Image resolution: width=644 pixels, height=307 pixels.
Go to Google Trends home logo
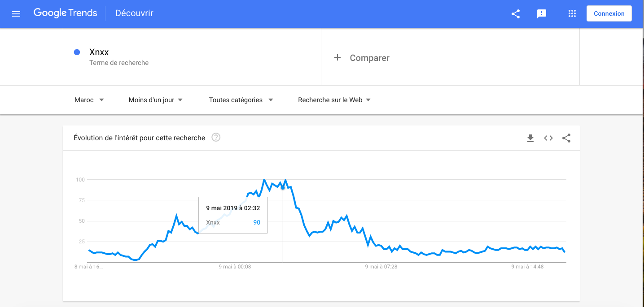tap(65, 13)
